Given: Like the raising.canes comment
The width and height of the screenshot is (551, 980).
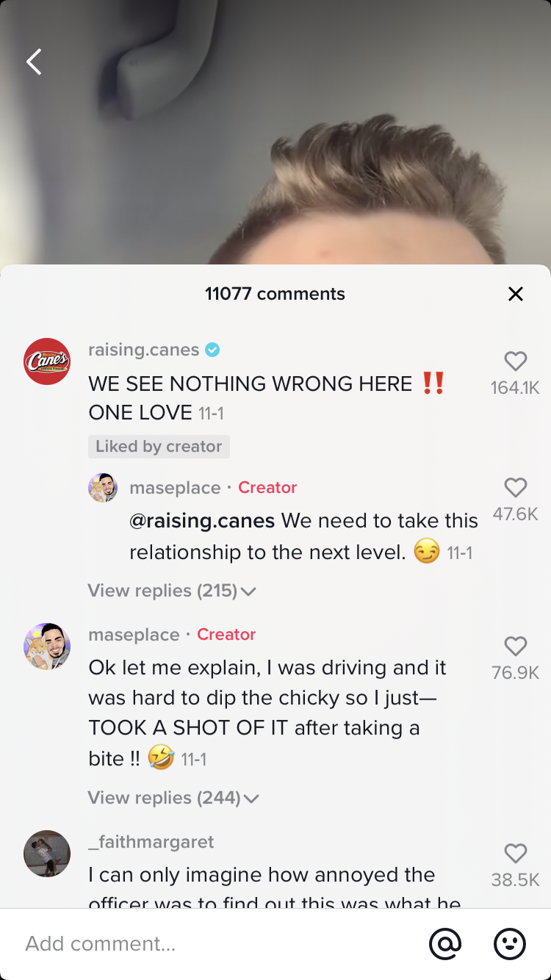Looking at the screenshot, I should point(516,361).
